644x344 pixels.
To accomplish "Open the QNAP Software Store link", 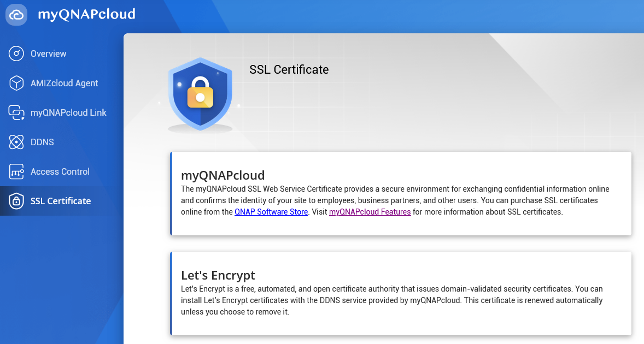I will tap(271, 212).
